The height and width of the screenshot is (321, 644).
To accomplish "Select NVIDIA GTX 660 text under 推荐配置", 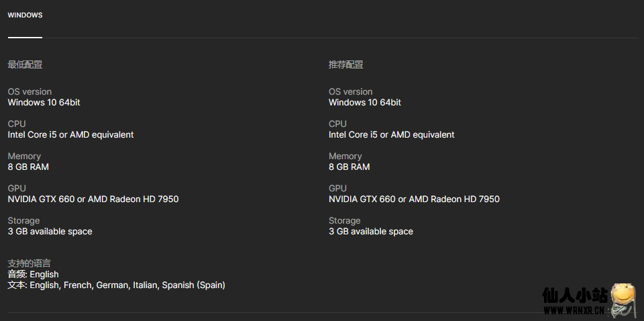I will [362, 199].
